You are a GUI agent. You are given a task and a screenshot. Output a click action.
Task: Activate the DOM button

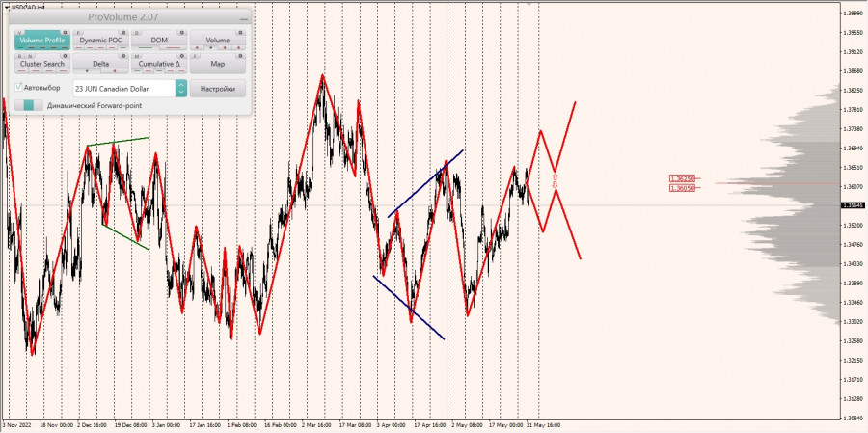(159, 40)
